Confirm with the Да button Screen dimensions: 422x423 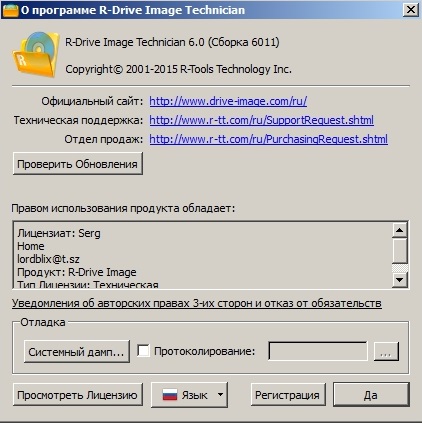pyautogui.click(x=371, y=395)
